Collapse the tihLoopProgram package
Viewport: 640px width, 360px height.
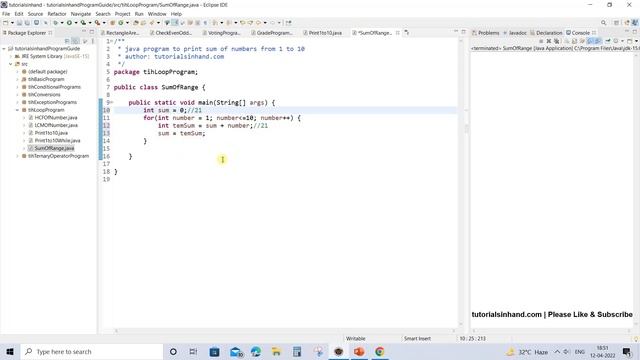[x=18, y=110]
